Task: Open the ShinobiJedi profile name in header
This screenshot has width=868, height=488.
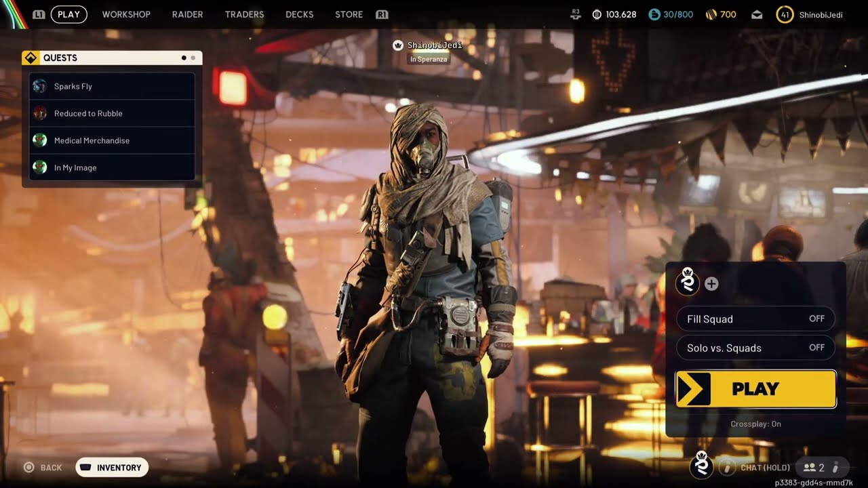Action: (x=821, y=14)
